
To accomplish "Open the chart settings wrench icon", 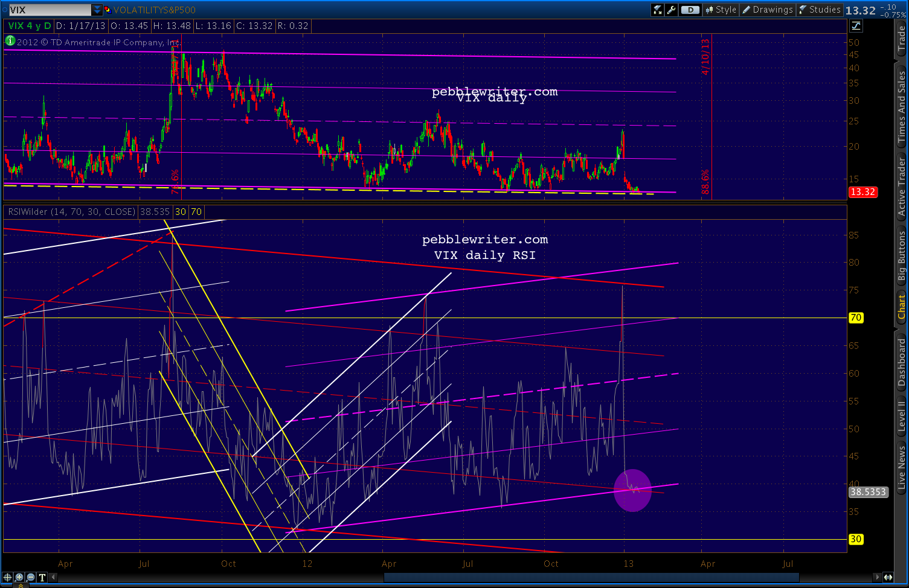I will click(672, 10).
